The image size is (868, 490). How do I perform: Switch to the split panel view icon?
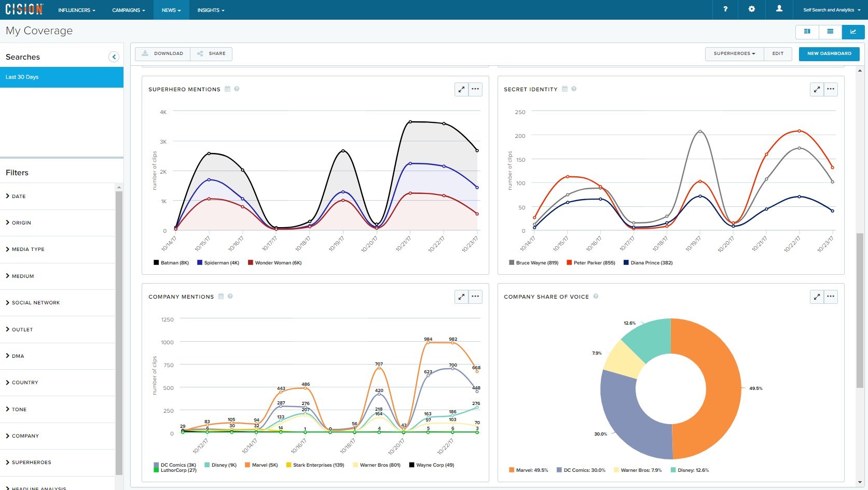[807, 32]
